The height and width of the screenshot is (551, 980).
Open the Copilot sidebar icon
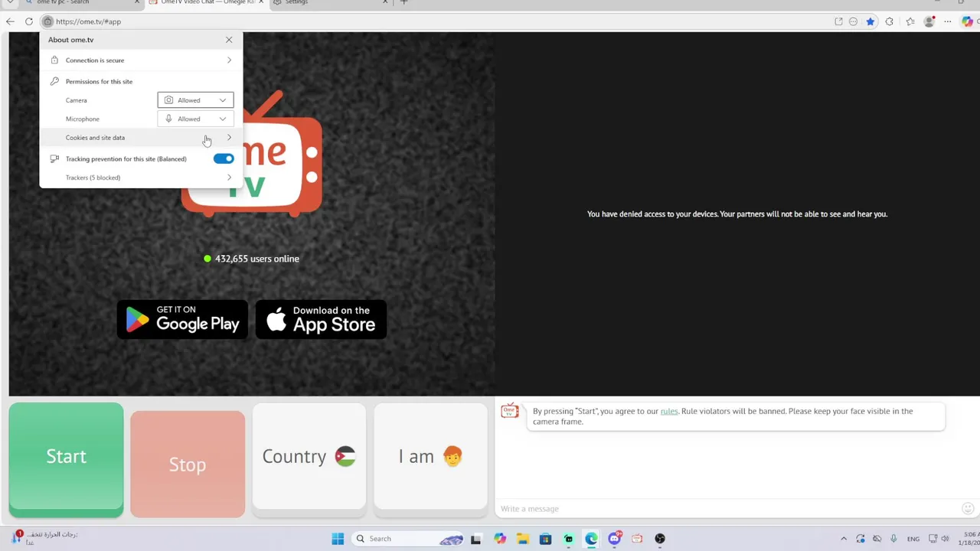pyautogui.click(x=968, y=21)
